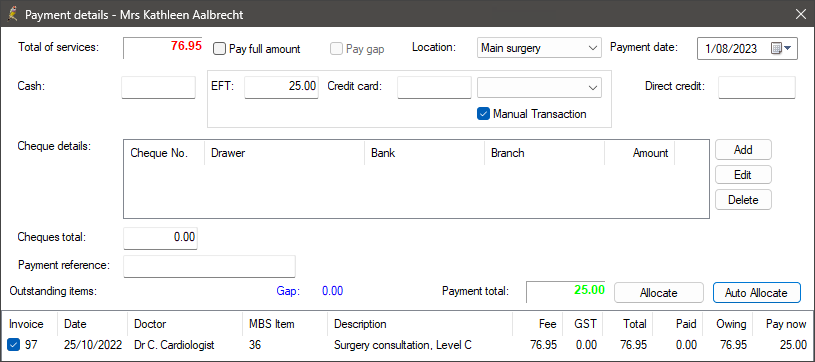The height and width of the screenshot is (362, 815).
Task: Click the Dr C. Cardiologist cell
Action: point(174,345)
